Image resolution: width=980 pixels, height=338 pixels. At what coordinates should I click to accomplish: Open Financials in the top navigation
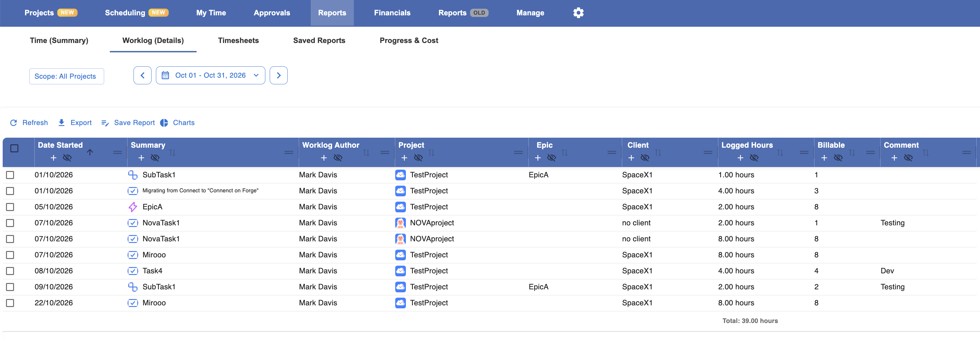click(x=392, y=13)
